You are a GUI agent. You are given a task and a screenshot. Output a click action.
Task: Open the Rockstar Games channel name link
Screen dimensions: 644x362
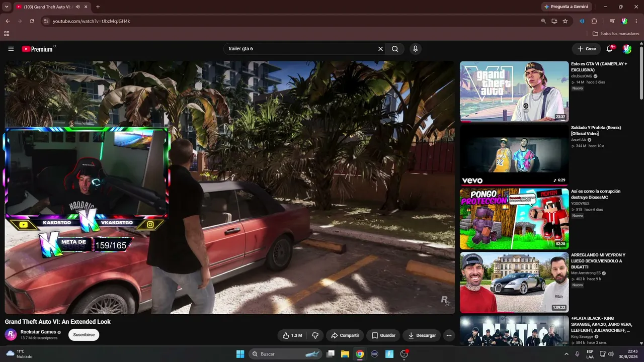(38, 332)
